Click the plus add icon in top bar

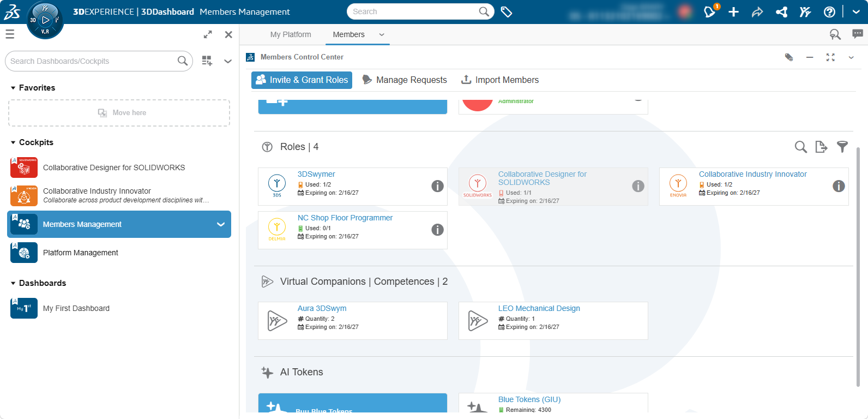click(x=734, y=12)
